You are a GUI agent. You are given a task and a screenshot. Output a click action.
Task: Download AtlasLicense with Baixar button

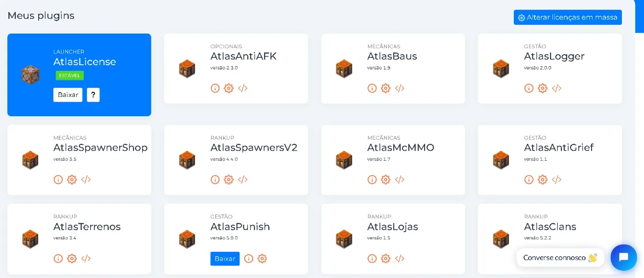[68, 95]
